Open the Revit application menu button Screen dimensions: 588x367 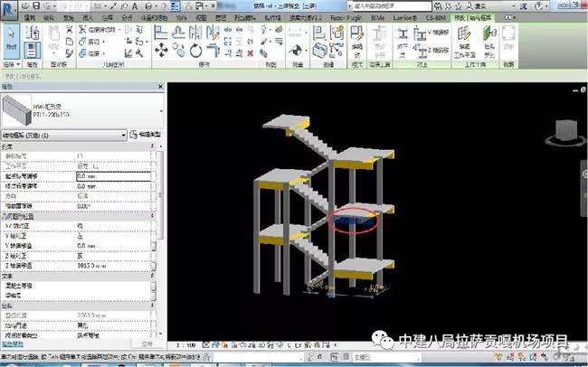click(9, 10)
